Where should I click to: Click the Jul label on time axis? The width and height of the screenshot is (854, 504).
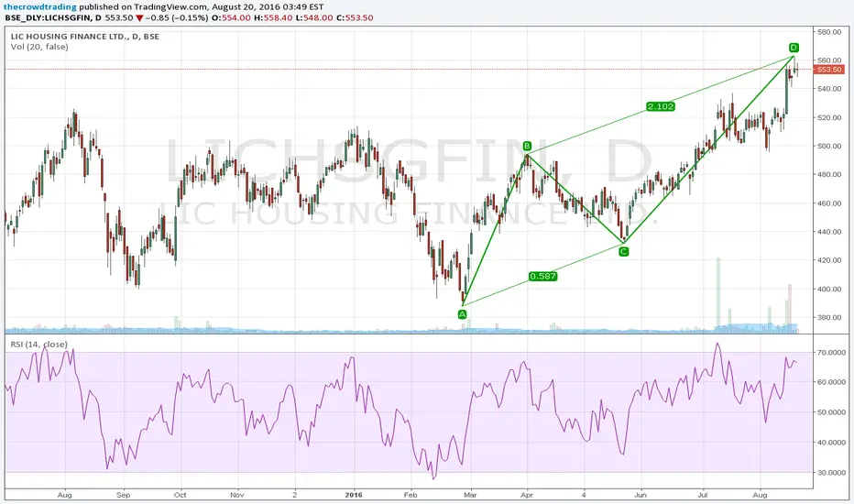[x=703, y=495]
